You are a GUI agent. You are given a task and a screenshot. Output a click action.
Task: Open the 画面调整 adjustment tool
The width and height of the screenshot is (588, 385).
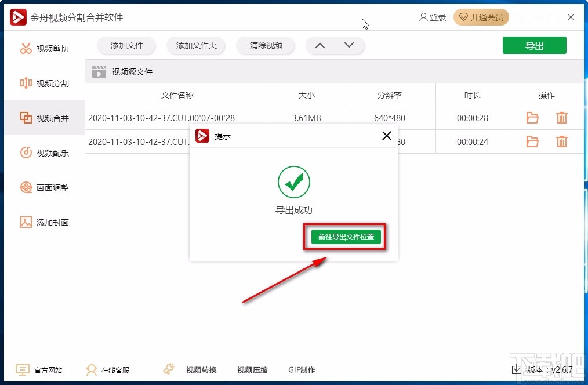(x=45, y=187)
